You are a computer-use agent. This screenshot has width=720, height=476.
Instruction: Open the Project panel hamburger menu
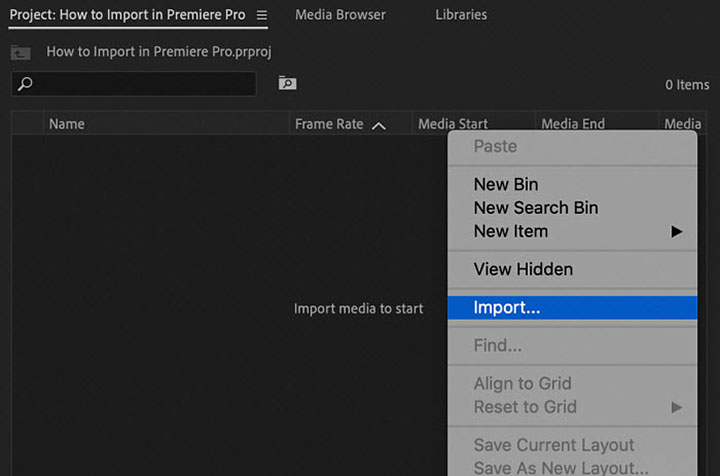(x=262, y=15)
